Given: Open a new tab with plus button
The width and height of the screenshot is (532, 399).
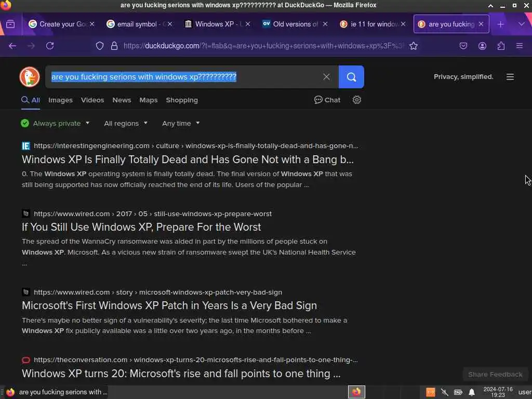Looking at the screenshot, I should tap(500, 24).
